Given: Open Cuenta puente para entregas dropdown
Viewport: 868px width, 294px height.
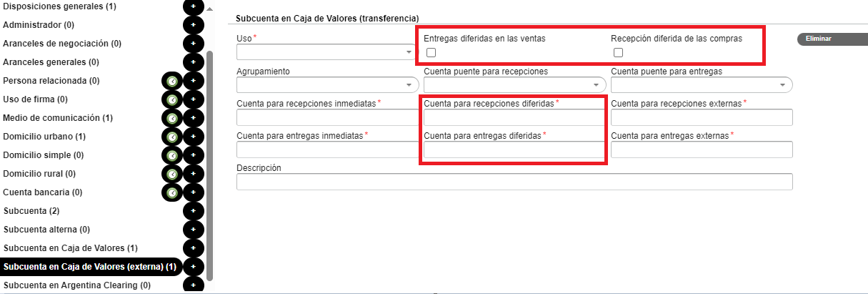Looking at the screenshot, I should point(701,84).
